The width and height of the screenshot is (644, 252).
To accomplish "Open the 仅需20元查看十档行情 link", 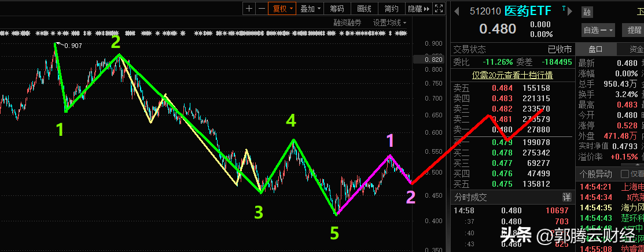I will [x=512, y=75].
